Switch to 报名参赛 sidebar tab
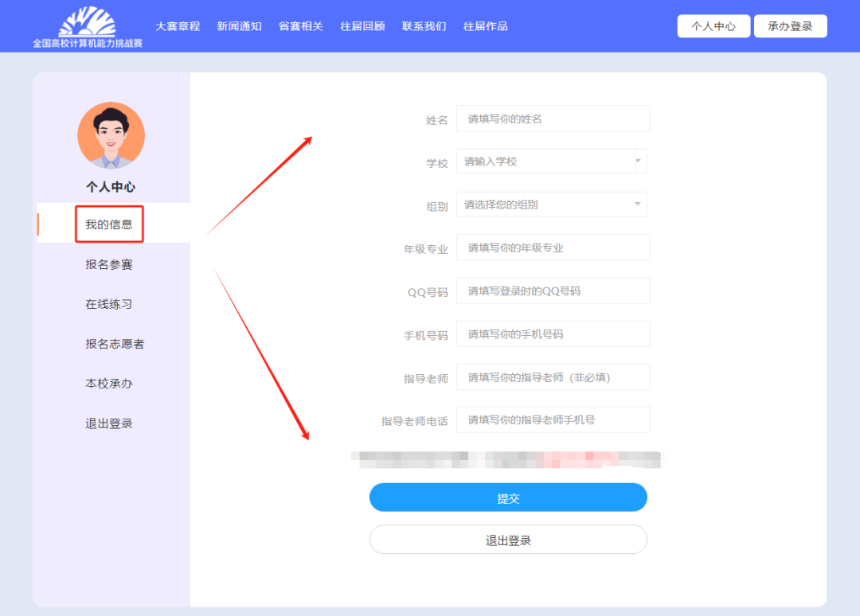860x616 pixels. click(x=109, y=264)
